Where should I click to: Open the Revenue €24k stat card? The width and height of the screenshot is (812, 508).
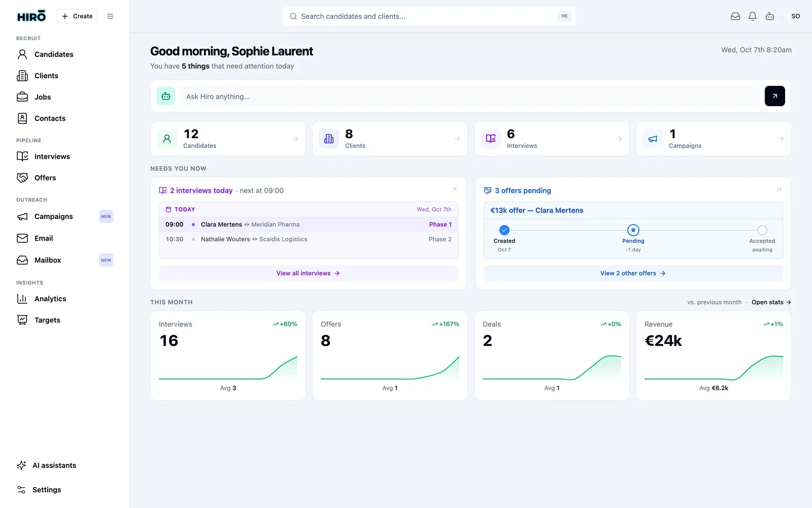tap(714, 356)
